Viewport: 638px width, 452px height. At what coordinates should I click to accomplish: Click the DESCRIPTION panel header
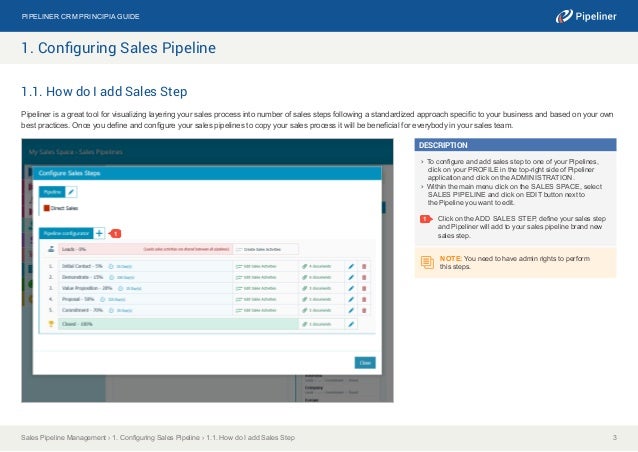click(515, 145)
